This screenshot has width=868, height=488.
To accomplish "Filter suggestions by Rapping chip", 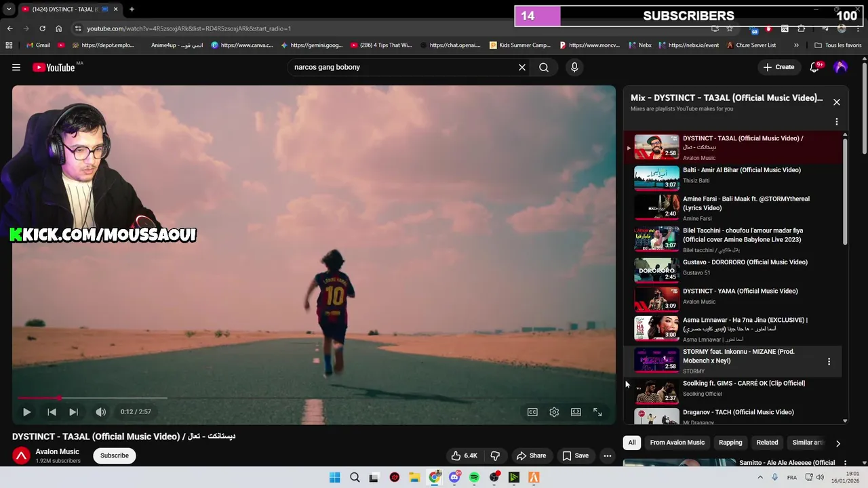I will [x=730, y=443].
